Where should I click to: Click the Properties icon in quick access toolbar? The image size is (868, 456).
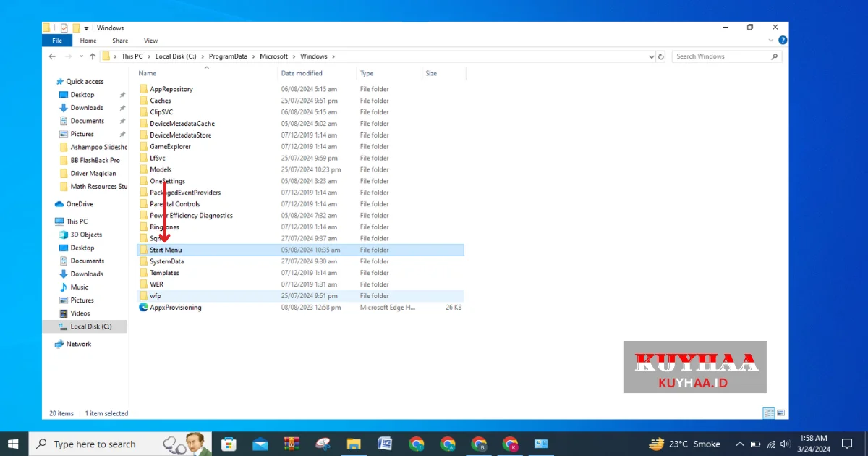[64, 28]
